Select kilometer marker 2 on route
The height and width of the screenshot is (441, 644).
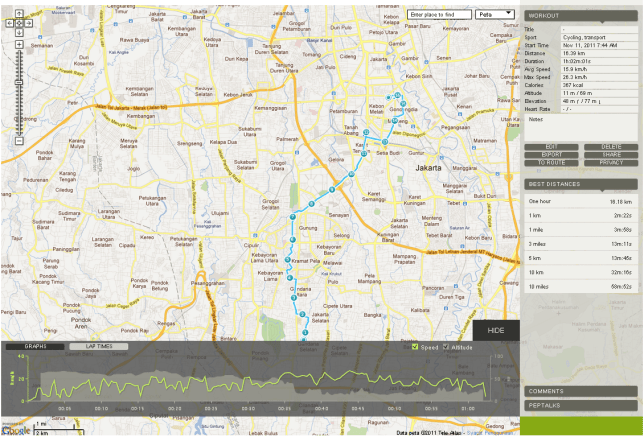click(302, 315)
